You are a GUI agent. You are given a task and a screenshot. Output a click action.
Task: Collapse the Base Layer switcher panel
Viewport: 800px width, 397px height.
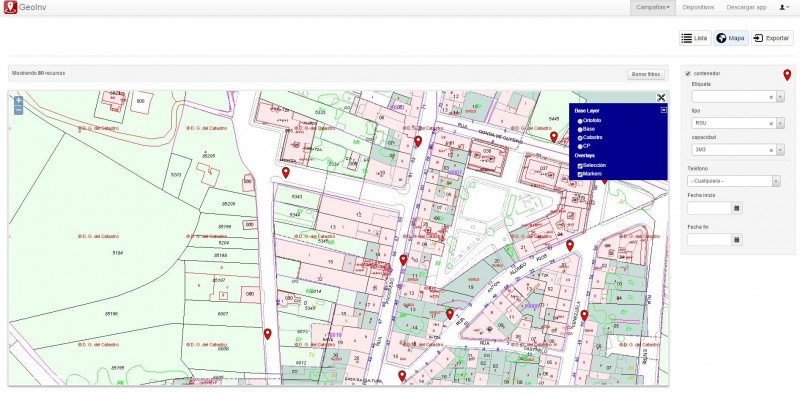[x=663, y=110]
